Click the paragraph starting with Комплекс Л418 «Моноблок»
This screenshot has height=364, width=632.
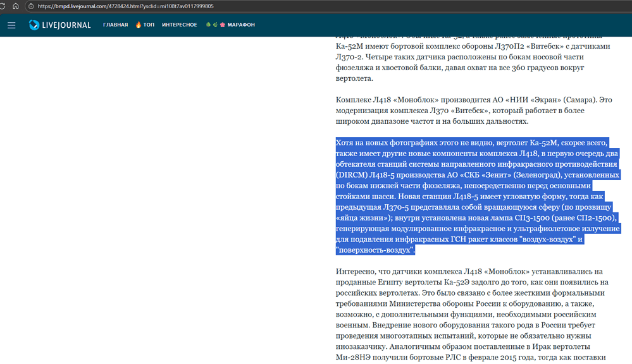coord(474,111)
